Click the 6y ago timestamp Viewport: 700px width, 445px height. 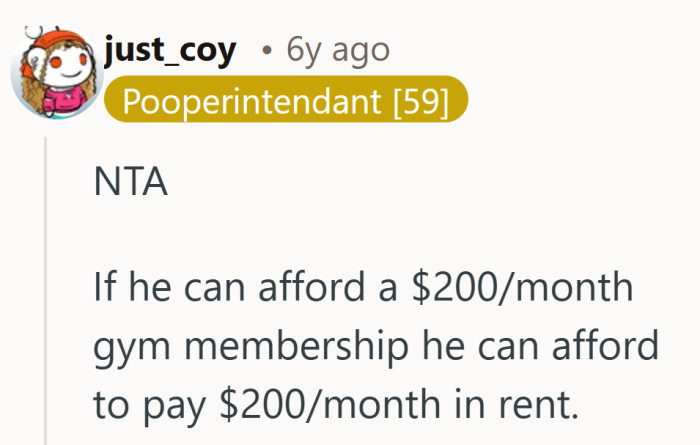[x=338, y=49]
